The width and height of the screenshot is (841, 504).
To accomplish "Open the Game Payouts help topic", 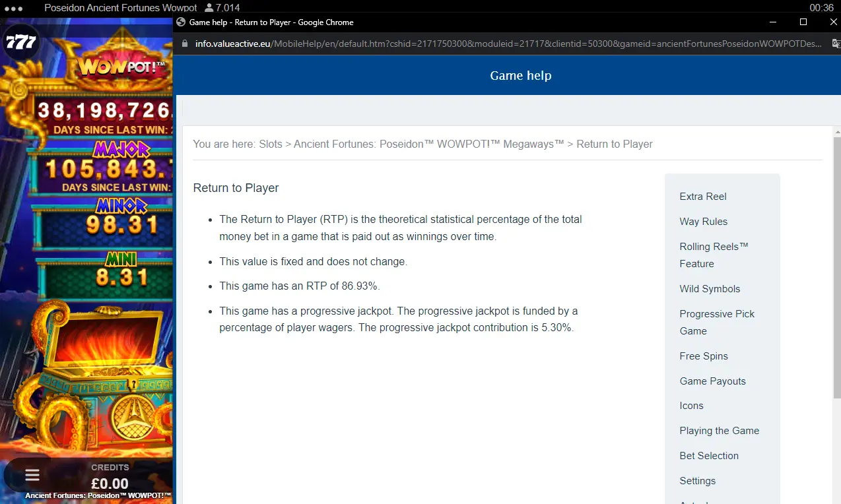I will tap(713, 381).
